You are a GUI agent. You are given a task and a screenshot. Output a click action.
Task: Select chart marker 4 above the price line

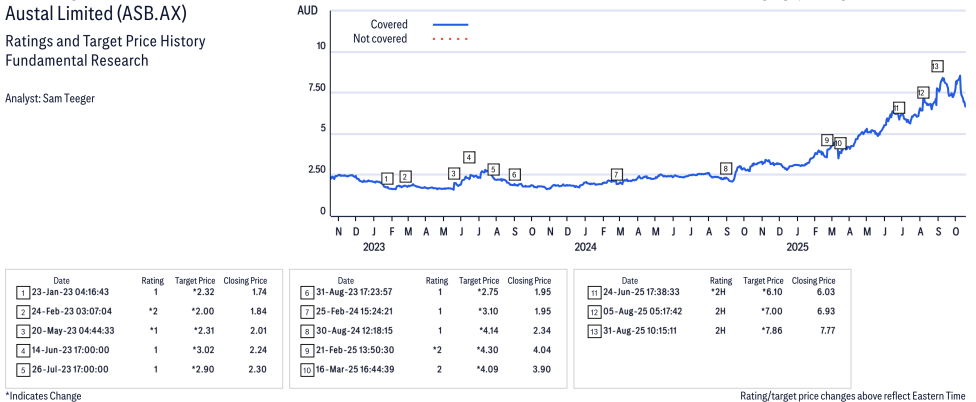click(x=469, y=157)
